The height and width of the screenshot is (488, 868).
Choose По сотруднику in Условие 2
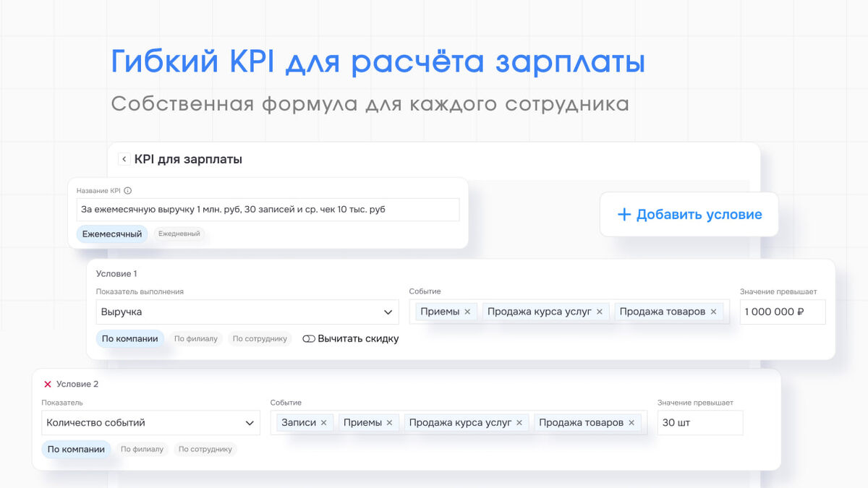[x=205, y=449]
